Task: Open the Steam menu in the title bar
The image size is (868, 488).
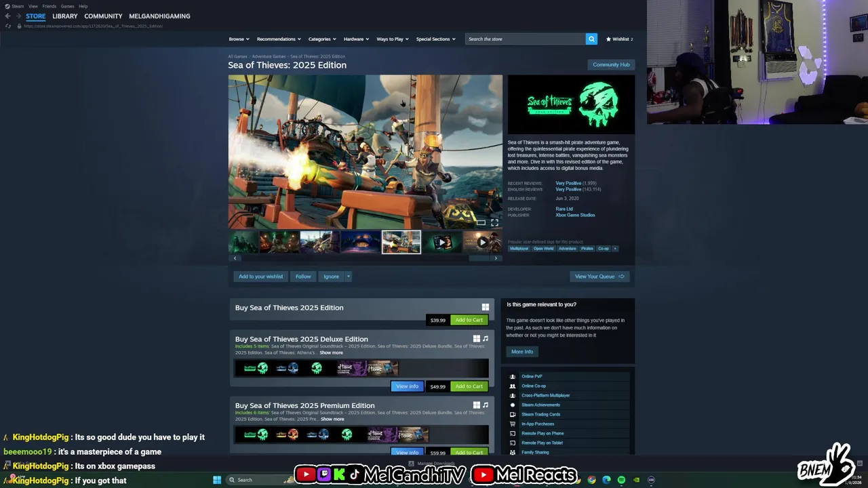Action: pos(18,6)
